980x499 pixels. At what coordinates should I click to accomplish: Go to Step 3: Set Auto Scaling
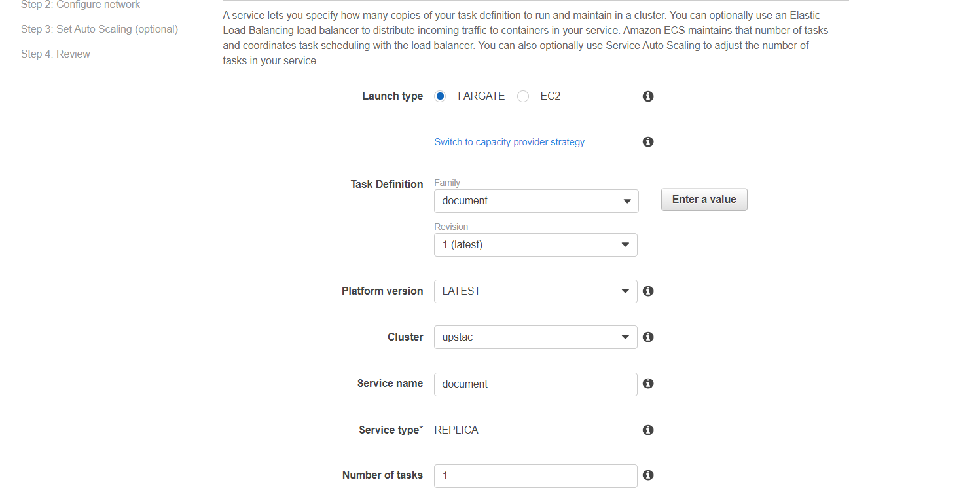click(x=99, y=29)
